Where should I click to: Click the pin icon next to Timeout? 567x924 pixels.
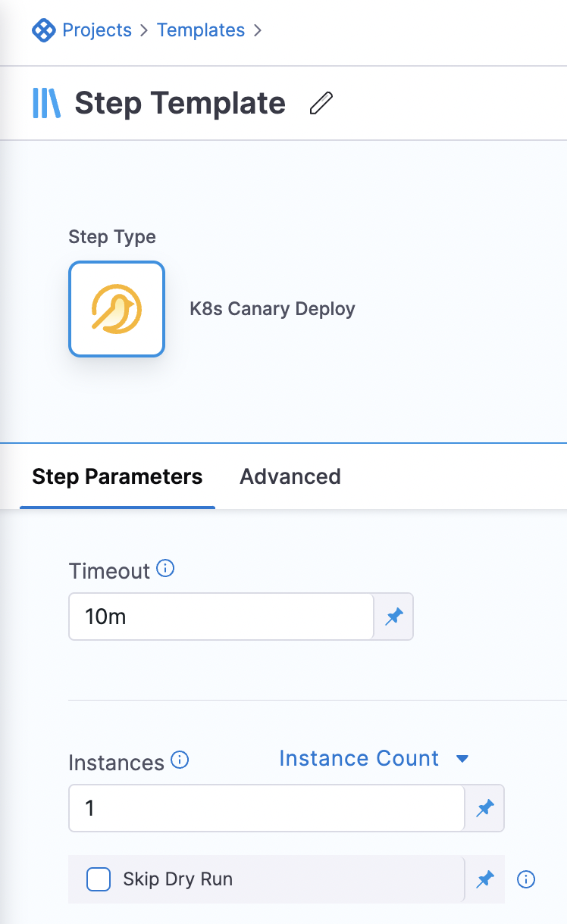tap(394, 617)
